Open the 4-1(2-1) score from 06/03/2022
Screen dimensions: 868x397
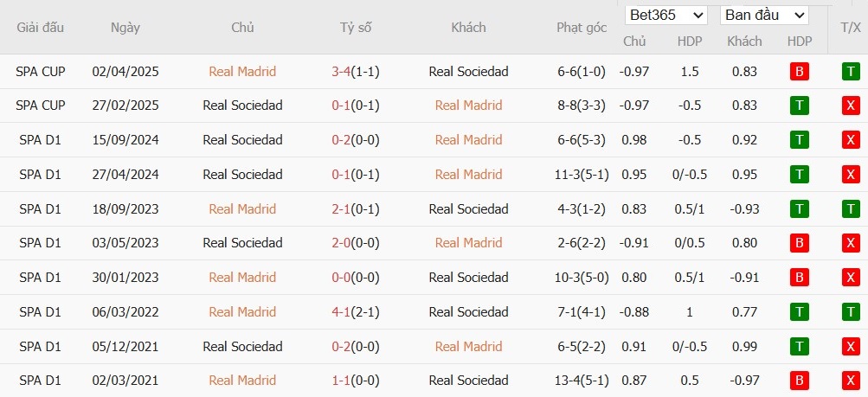coord(355,311)
